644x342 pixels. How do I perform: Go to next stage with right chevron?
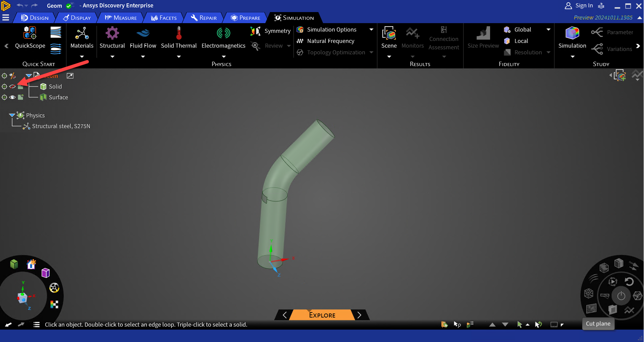[359, 315]
